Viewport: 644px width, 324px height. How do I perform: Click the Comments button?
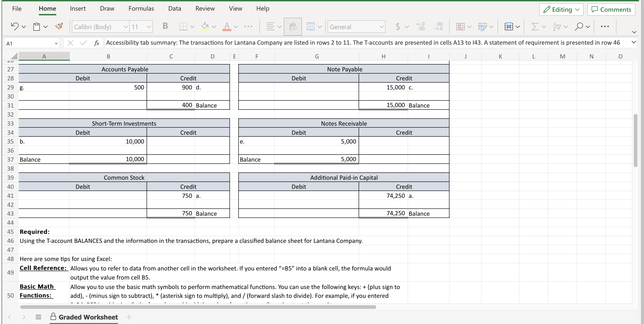click(611, 9)
